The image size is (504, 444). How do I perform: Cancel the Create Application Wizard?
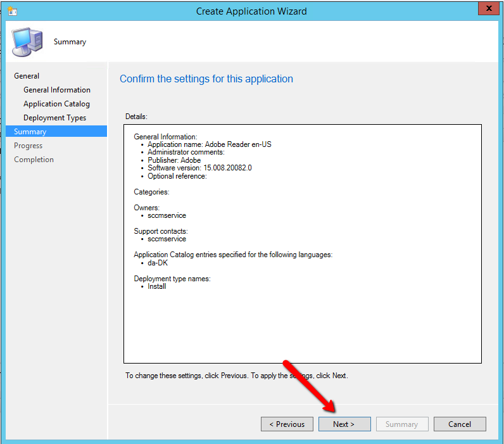[x=460, y=424]
